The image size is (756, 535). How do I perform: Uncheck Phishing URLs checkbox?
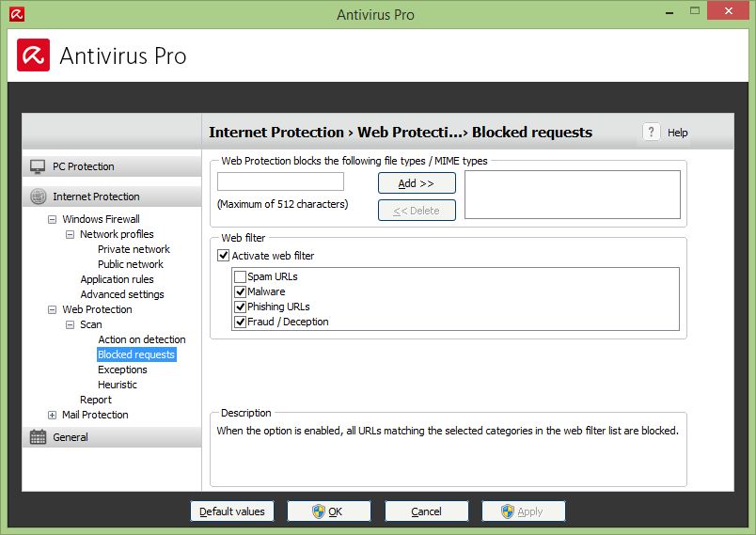pos(240,307)
